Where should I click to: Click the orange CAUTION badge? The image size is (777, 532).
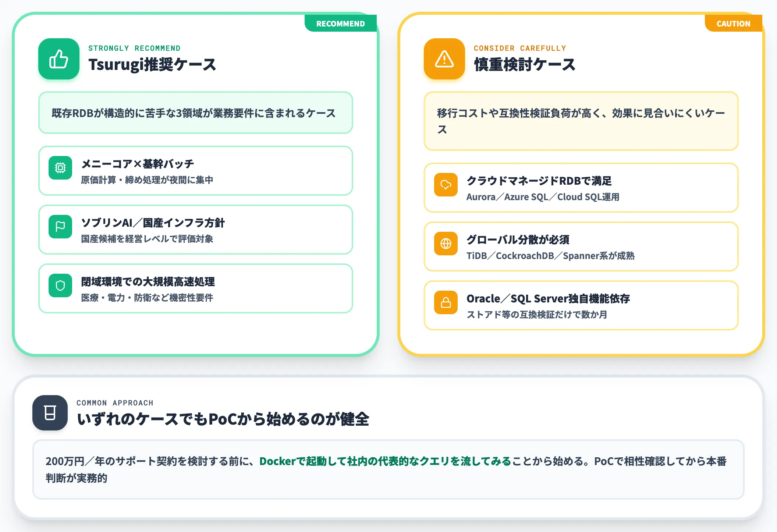tap(733, 24)
